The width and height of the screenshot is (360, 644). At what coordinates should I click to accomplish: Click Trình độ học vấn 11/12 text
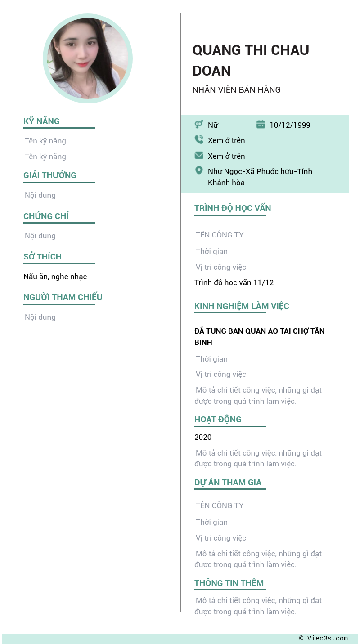[x=234, y=282]
